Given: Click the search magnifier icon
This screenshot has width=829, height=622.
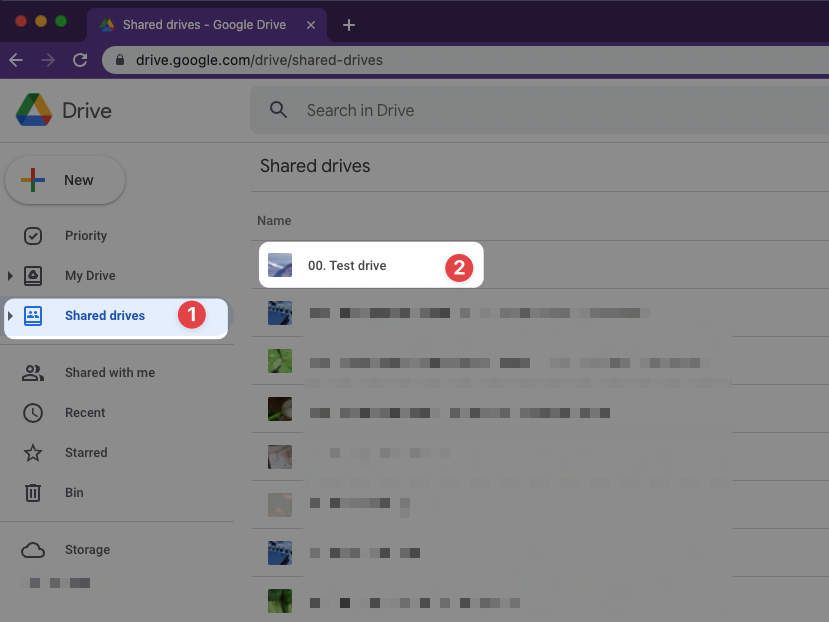Looking at the screenshot, I should point(278,110).
